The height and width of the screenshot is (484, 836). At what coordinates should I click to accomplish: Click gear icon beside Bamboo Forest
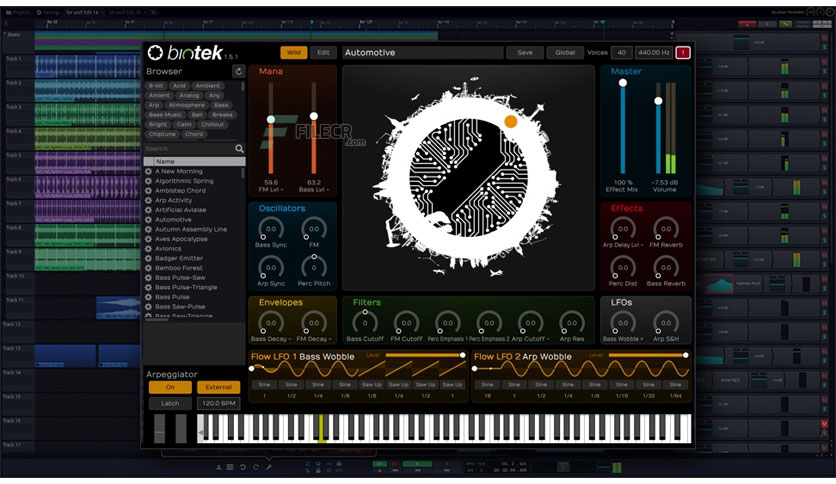click(149, 268)
